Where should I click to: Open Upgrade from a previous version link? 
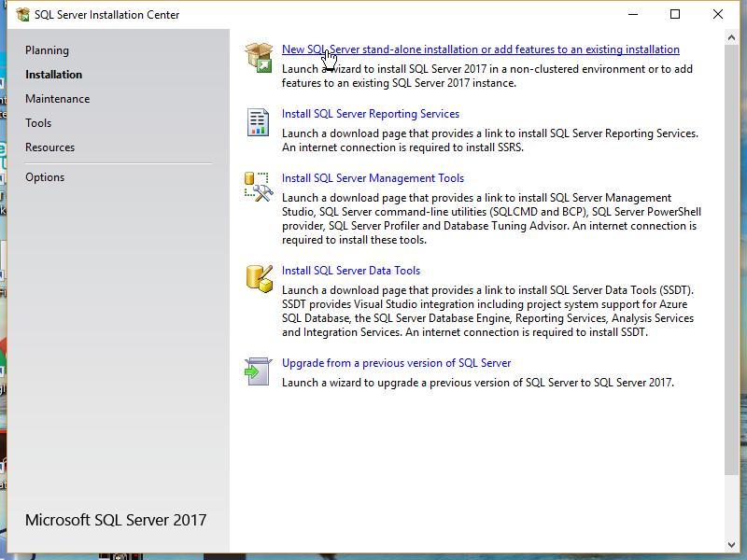[396, 363]
